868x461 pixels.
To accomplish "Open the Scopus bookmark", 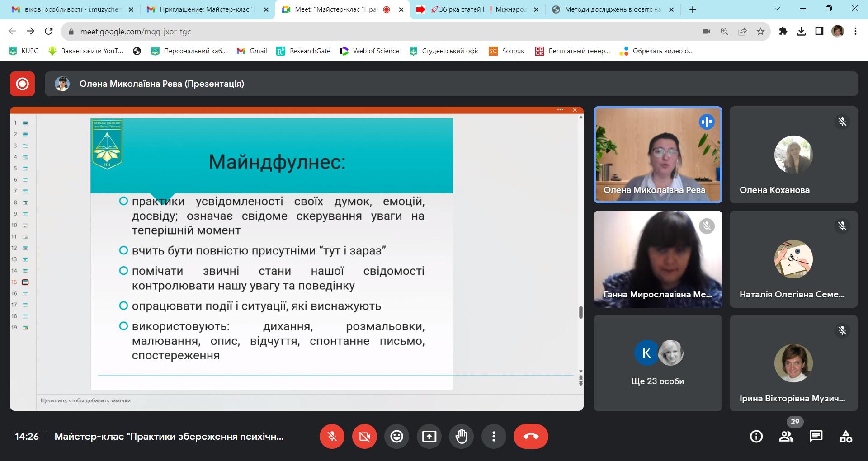I will 506,51.
